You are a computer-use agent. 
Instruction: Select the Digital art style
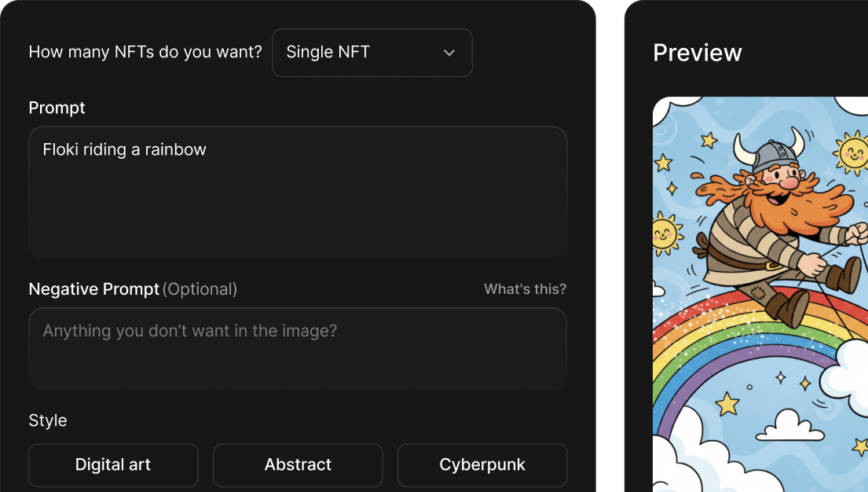click(x=113, y=464)
